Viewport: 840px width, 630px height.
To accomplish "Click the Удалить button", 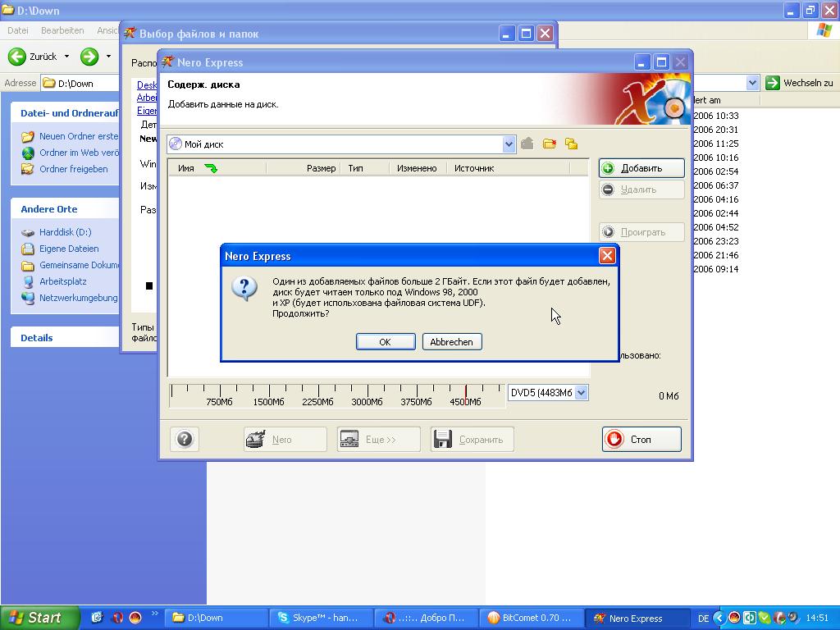I will pyautogui.click(x=641, y=189).
